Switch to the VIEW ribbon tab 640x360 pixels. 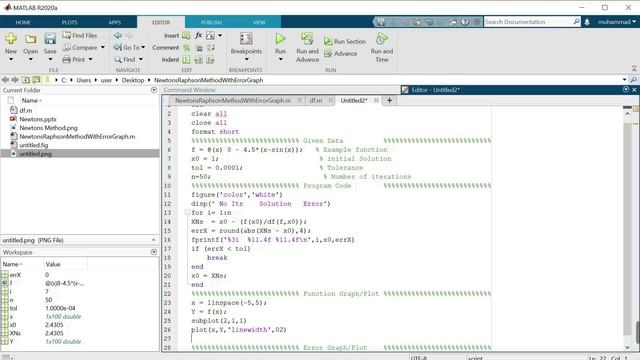[x=259, y=22]
